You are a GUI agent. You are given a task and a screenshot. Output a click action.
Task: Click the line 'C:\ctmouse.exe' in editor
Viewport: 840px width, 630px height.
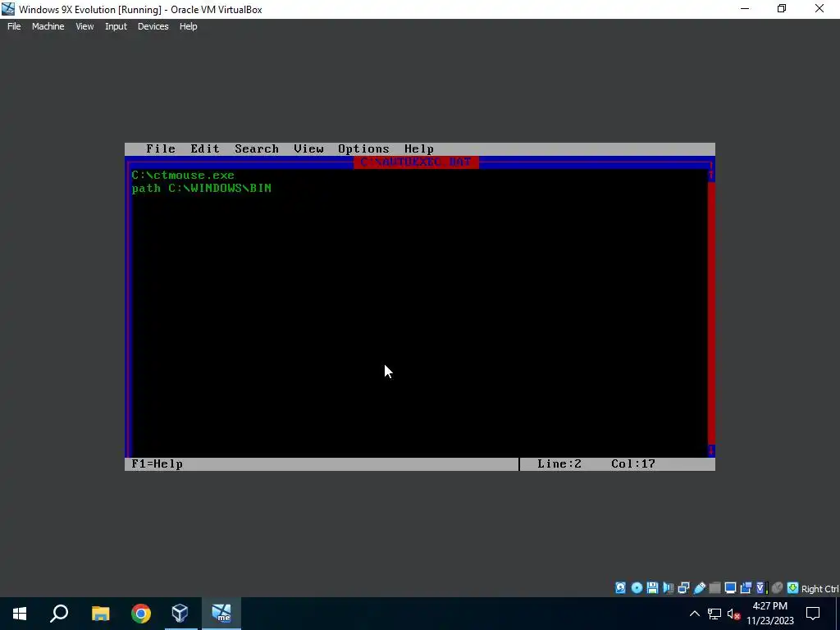(183, 176)
